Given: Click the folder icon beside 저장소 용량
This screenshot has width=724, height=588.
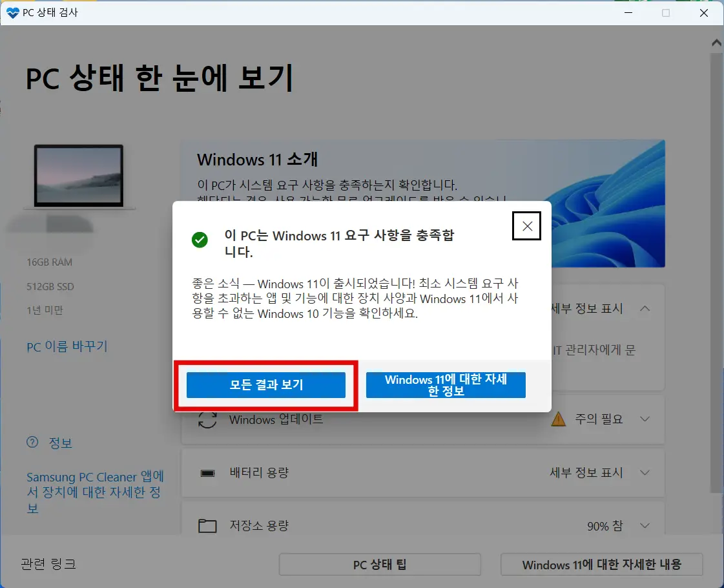Looking at the screenshot, I should click(207, 525).
